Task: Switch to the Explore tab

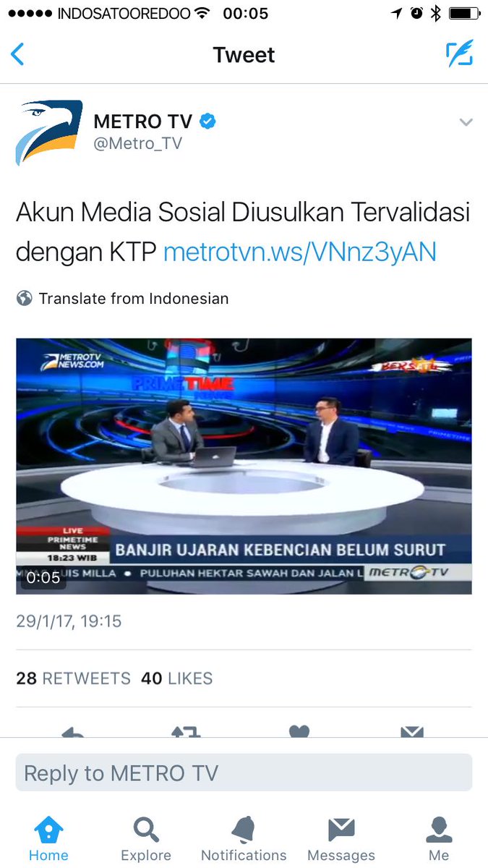Action: (146, 839)
